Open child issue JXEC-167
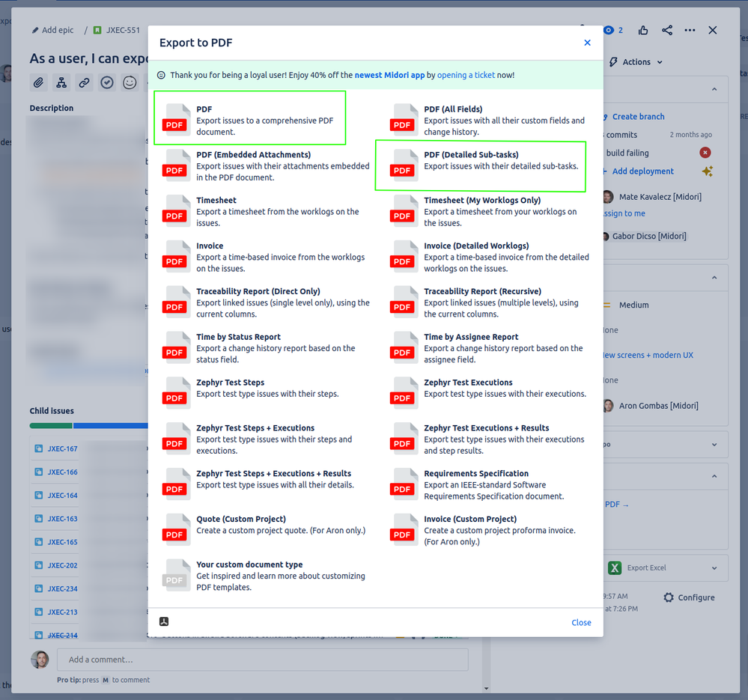This screenshot has height=700, width=748. coord(62,448)
